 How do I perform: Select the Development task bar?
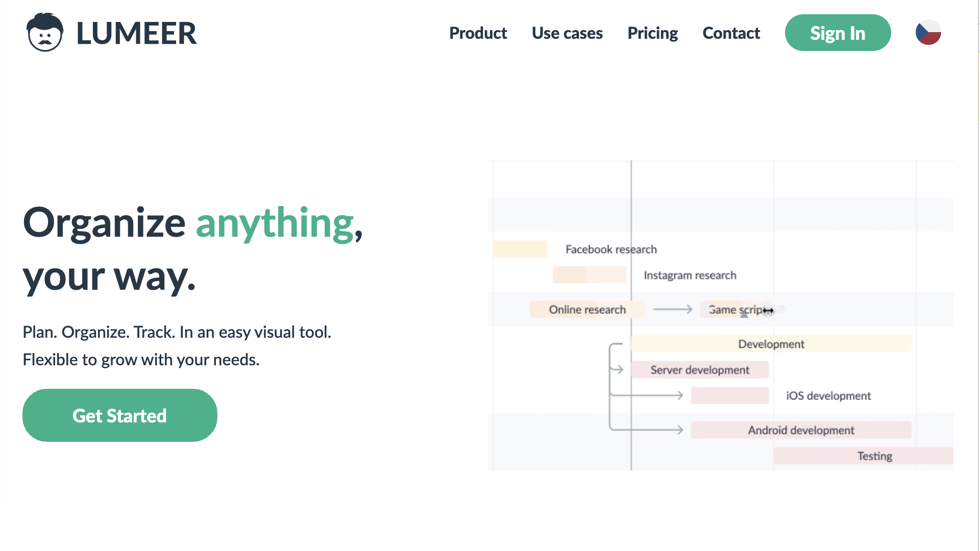point(771,344)
